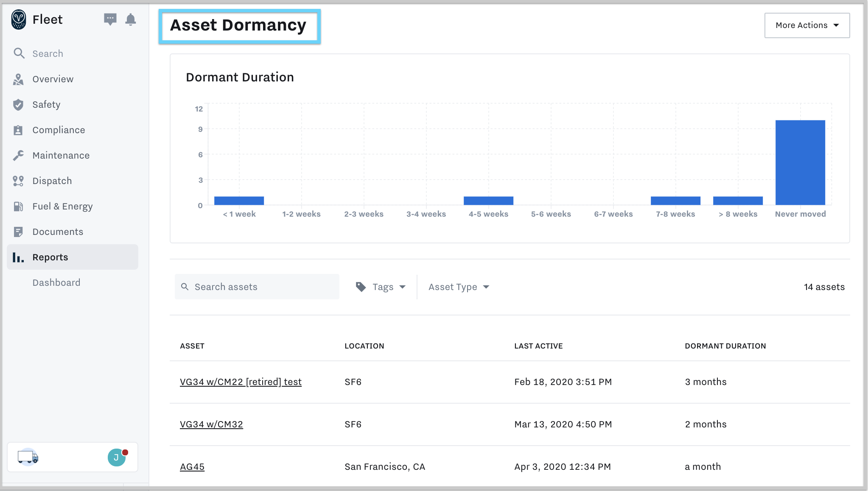Click the 'San Francisco, CA' location cell
Screen dimensions: 868x491
[385, 467]
